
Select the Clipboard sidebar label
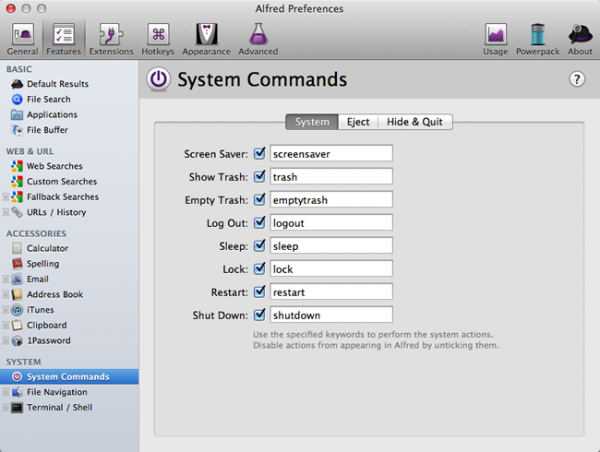(47, 325)
